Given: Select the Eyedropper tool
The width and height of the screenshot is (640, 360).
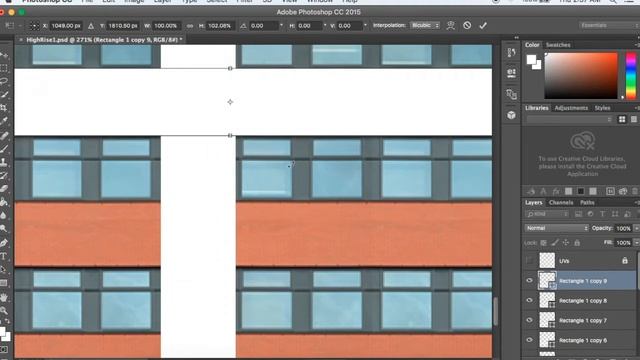Looking at the screenshot, I should point(4,122).
